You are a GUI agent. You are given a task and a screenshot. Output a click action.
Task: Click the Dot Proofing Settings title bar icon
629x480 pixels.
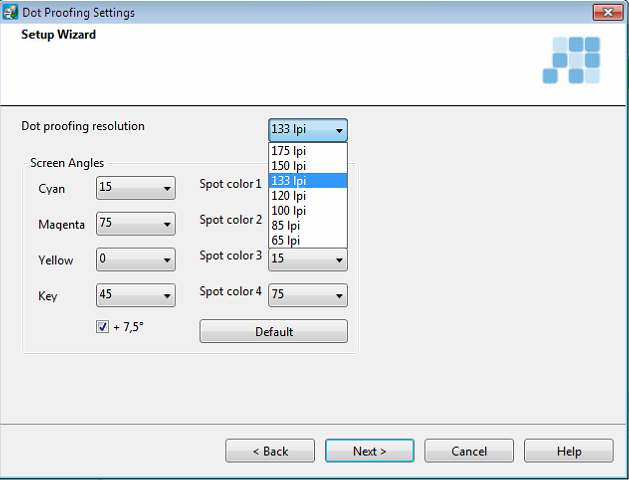tap(10, 12)
